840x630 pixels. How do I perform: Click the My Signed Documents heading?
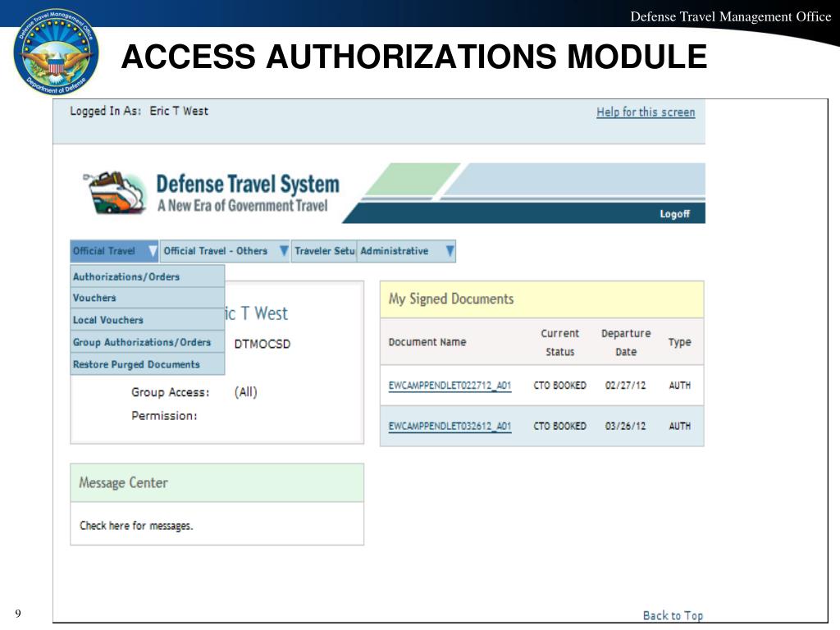[x=451, y=299]
